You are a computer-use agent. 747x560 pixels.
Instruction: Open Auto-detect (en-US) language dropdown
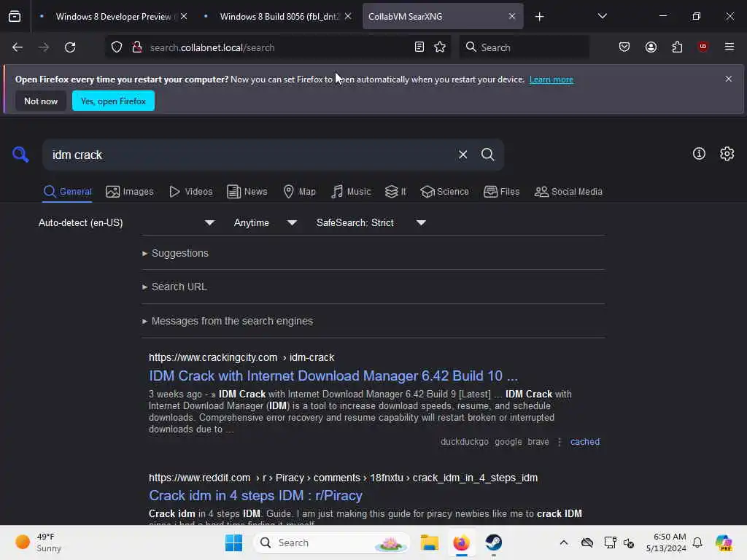point(126,223)
